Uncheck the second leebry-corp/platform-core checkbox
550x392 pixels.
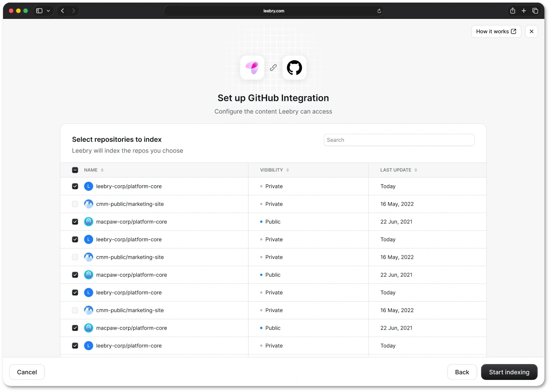click(75, 239)
